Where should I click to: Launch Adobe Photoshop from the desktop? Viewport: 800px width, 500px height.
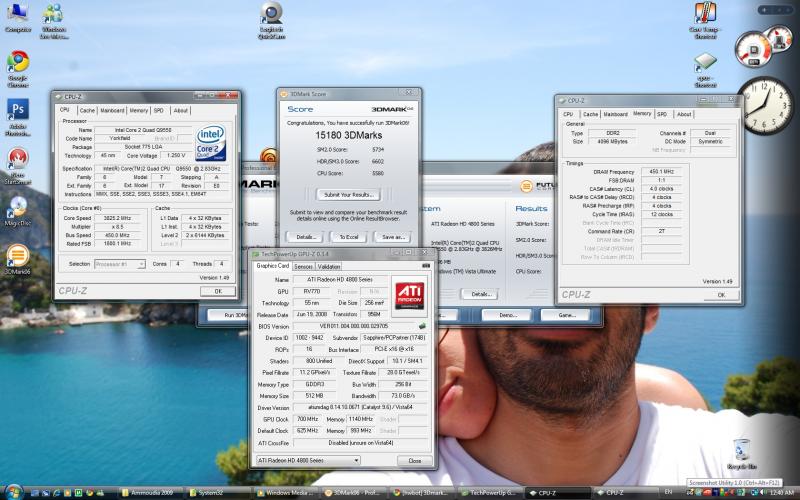point(18,117)
